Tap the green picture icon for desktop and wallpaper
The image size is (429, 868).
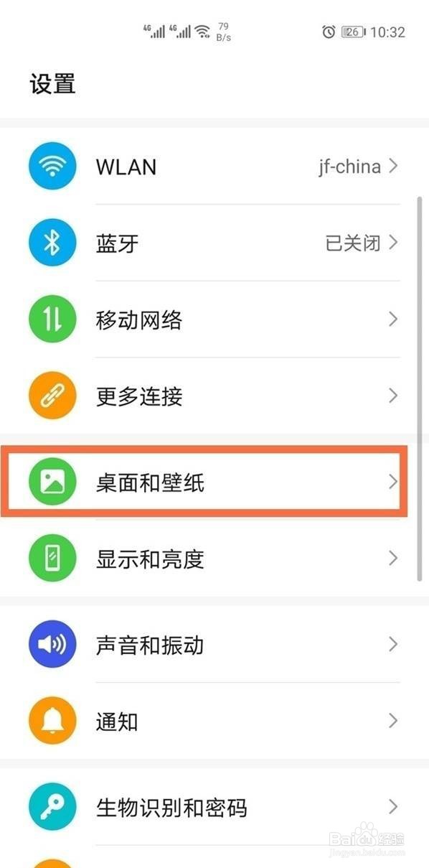pos(52,482)
